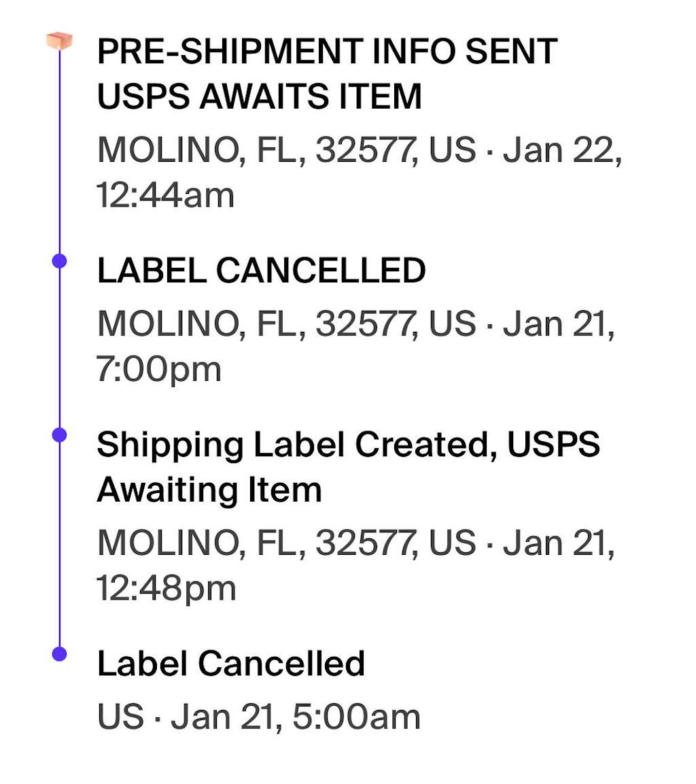The height and width of the screenshot is (784, 696).
Task: Click the USPS AWAITS ITEM heading line
Action: click(x=259, y=96)
